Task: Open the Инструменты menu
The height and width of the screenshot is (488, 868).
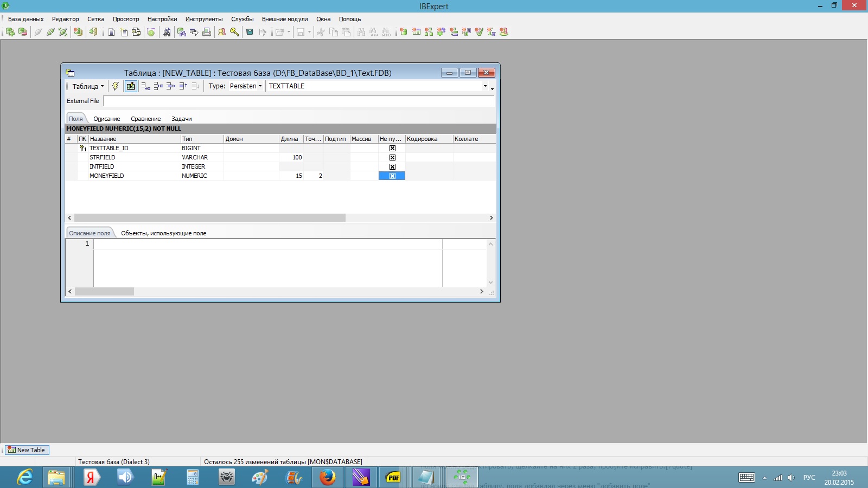Action: pyautogui.click(x=204, y=19)
